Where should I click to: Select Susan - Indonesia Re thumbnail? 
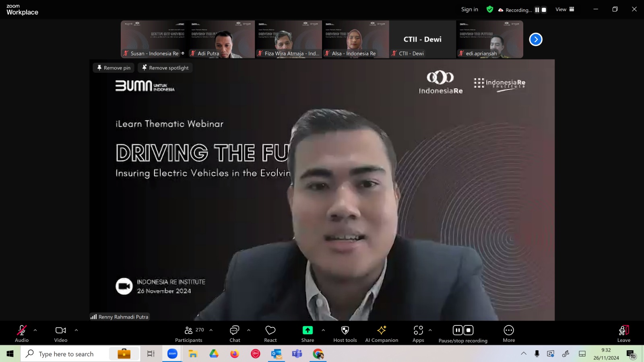tap(154, 39)
